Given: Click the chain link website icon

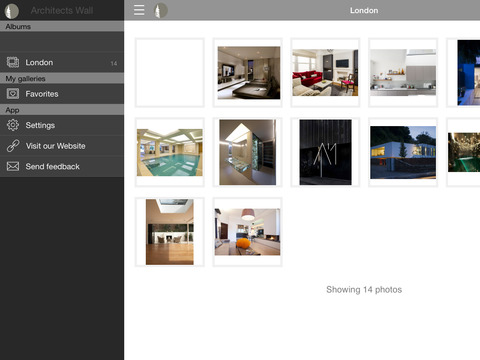Looking at the screenshot, I should tap(13, 146).
